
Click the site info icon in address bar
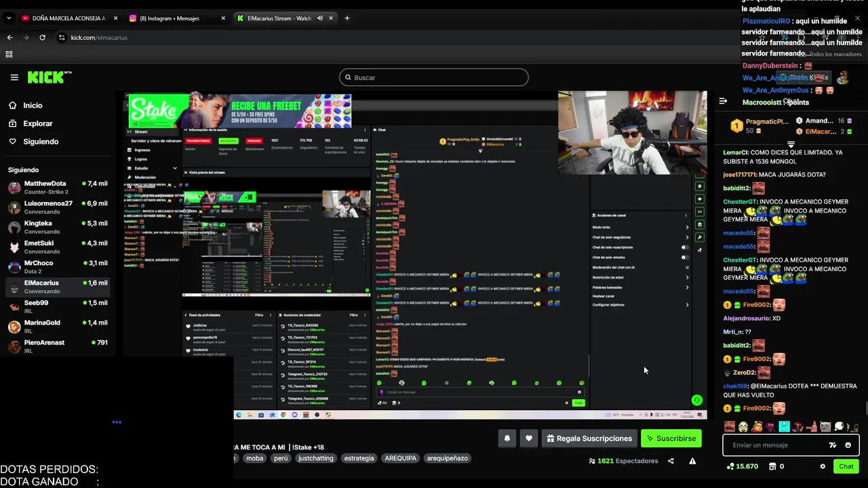point(62,37)
